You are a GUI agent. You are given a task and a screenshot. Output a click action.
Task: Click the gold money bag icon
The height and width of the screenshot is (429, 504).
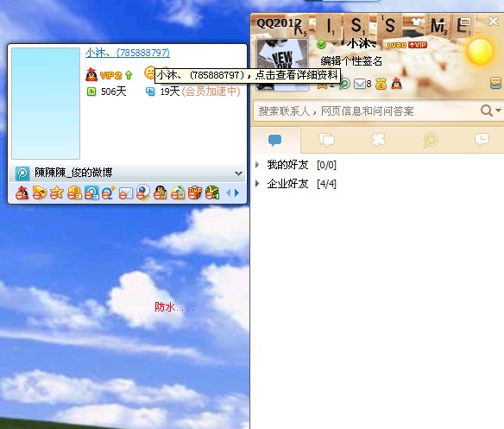[381, 85]
